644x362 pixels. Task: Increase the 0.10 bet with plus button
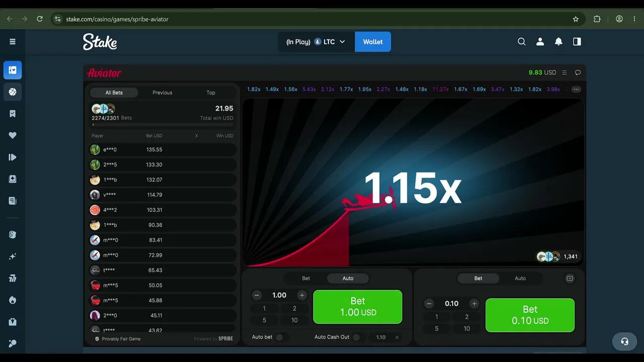point(474,304)
